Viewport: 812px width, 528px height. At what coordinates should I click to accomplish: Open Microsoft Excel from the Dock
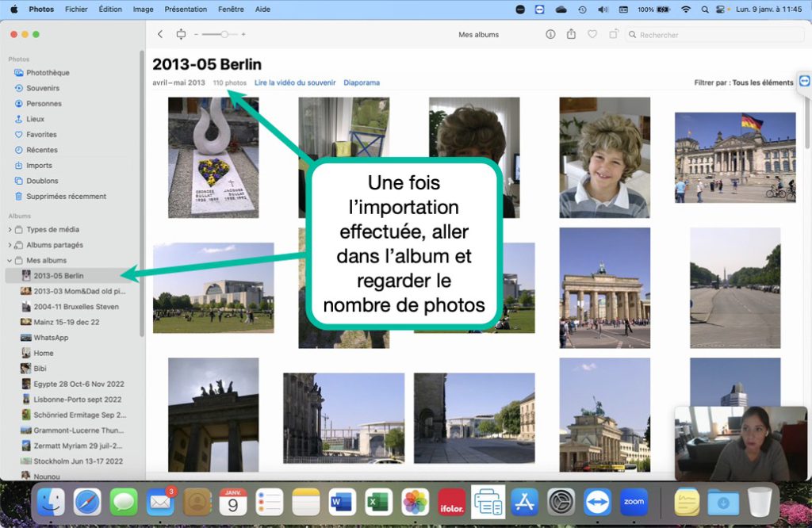(x=378, y=501)
